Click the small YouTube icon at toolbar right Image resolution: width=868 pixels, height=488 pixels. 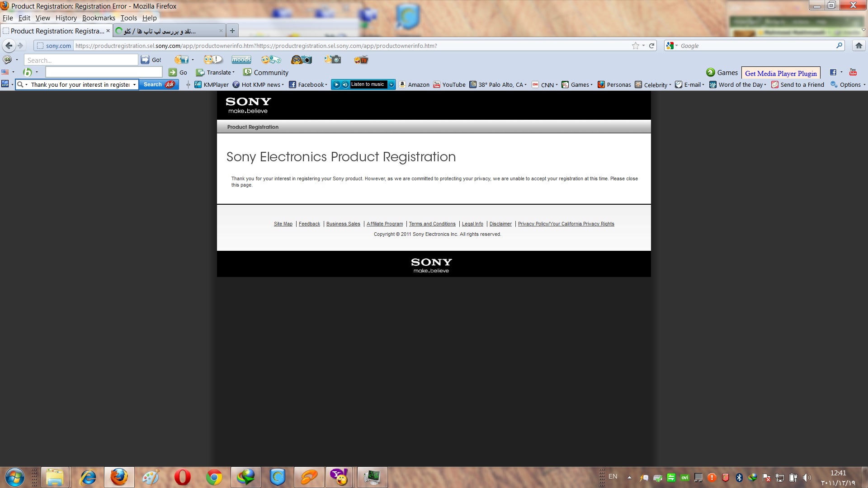[853, 72]
